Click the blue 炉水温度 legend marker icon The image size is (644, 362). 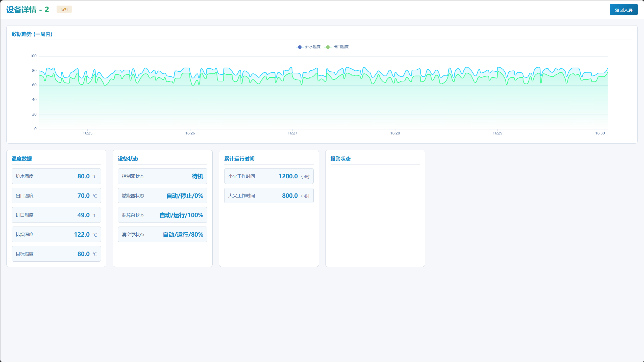[300, 47]
